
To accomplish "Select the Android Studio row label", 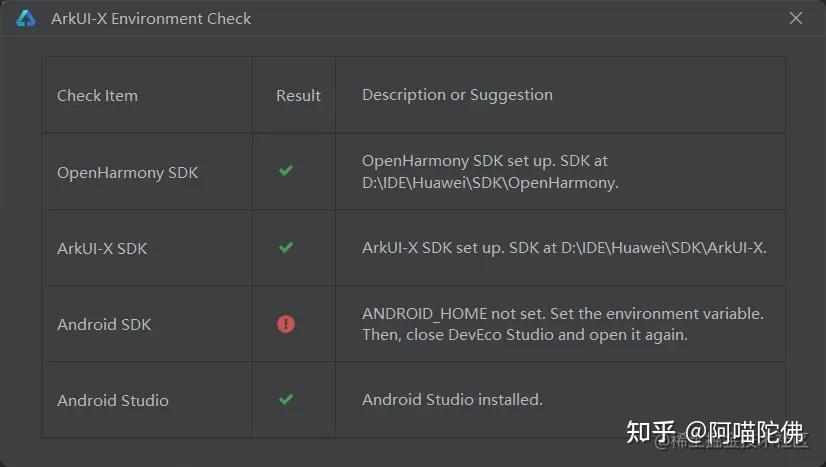I will tap(113, 400).
